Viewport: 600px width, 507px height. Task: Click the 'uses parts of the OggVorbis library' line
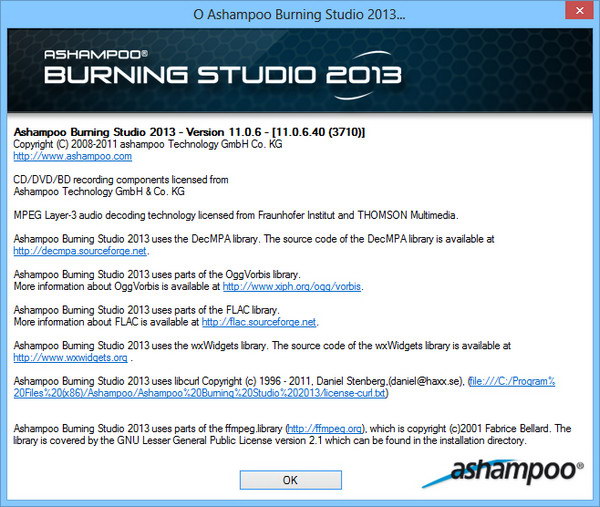point(157,275)
